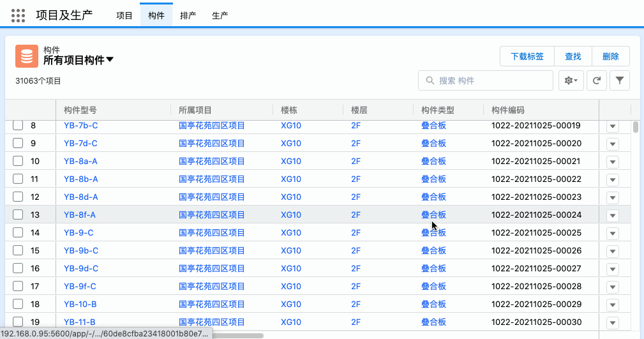Check the checkbox for row 9

pos(18,143)
